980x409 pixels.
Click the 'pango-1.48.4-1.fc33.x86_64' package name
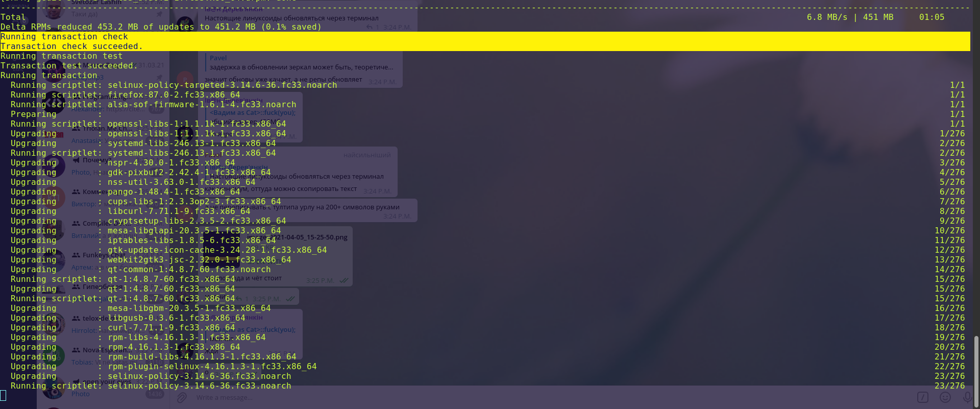click(174, 192)
